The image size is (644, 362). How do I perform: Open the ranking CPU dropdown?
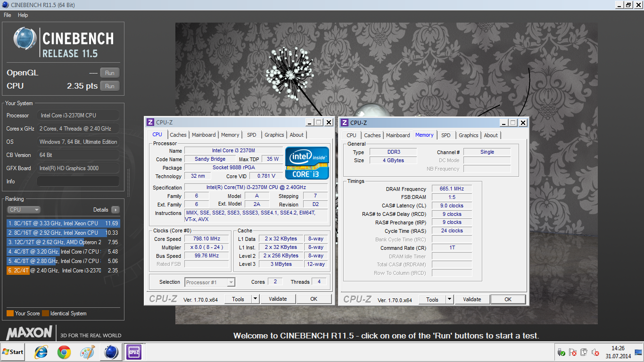24,210
